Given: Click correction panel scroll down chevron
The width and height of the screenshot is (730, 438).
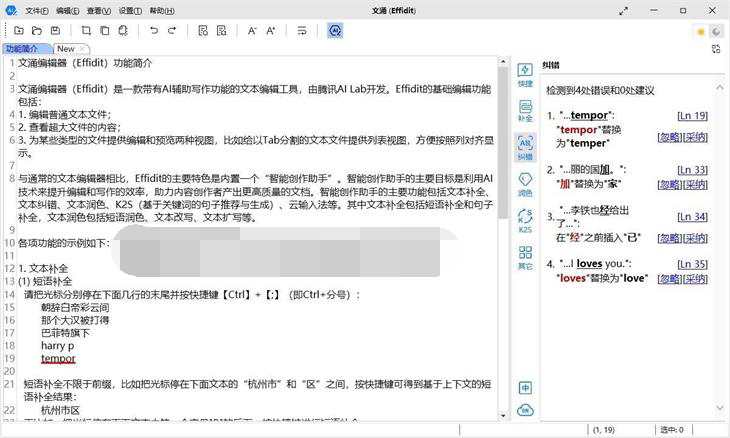Looking at the screenshot, I should [720, 408].
